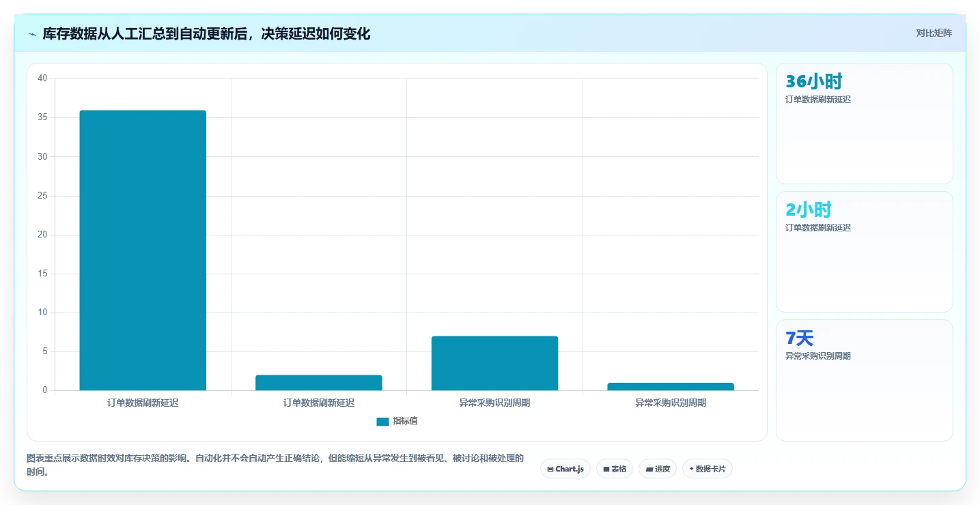Click the chart title about 决策延迟如何变化

click(206, 33)
